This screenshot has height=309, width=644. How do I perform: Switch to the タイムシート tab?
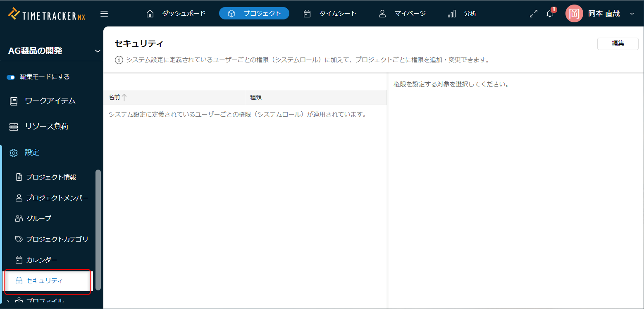(x=330, y=14)
